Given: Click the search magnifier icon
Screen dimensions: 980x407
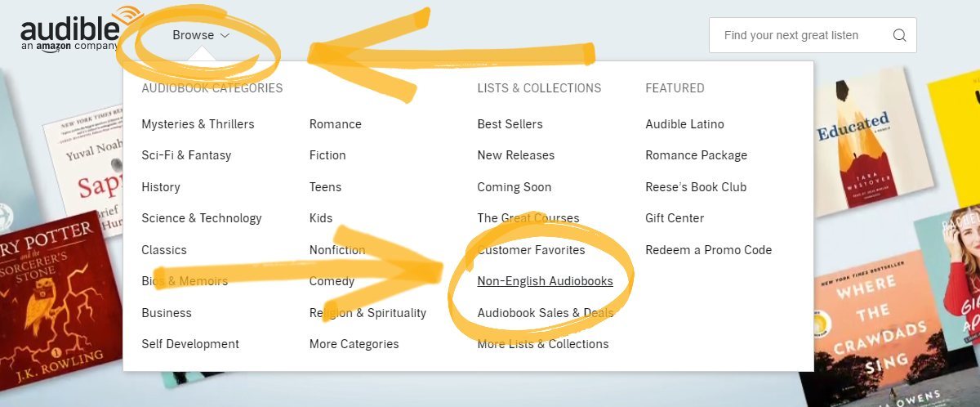Looking at the screenshot, I should [899, 35].
